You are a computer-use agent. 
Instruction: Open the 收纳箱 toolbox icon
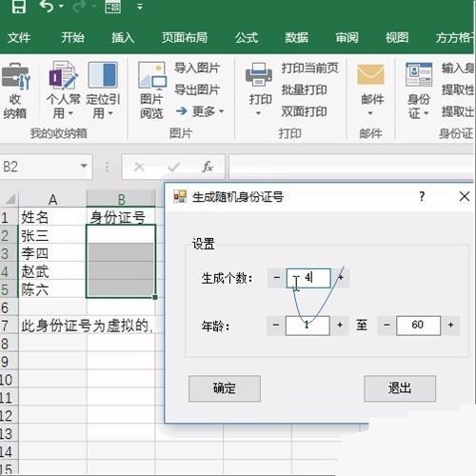[15, 76]
